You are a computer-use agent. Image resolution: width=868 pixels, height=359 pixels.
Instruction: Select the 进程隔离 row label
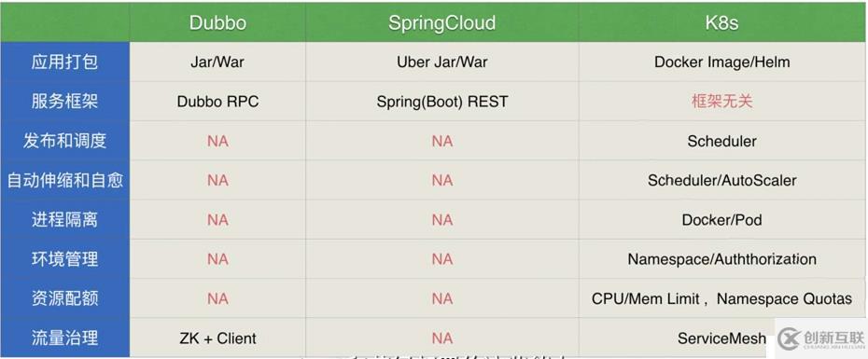(64, 220)
